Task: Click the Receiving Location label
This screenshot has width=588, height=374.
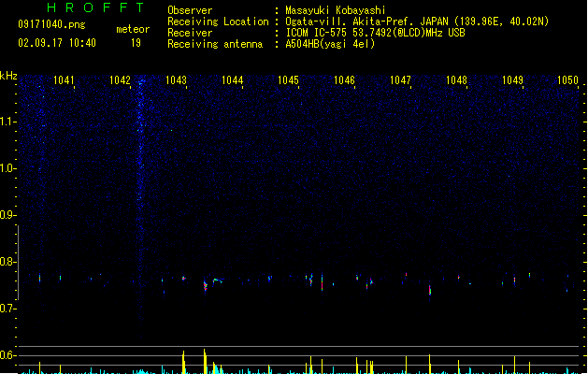Action: click(x=218, y=22)
